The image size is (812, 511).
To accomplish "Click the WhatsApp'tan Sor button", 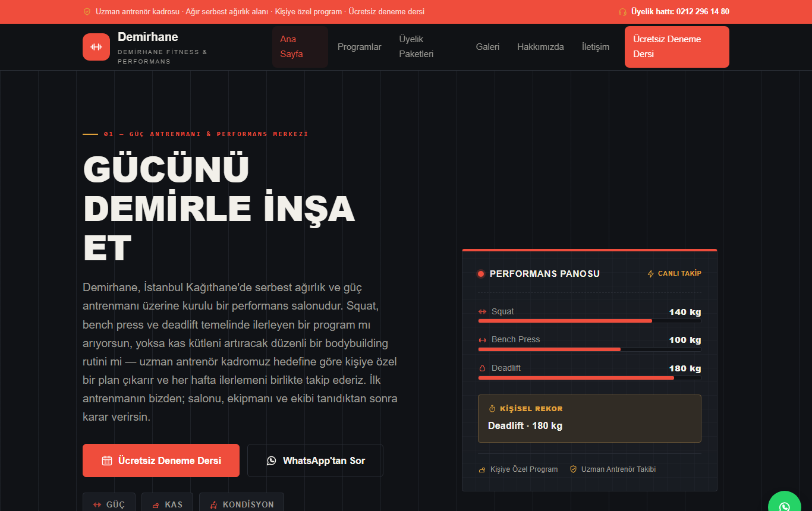I will tap(315, 460).
